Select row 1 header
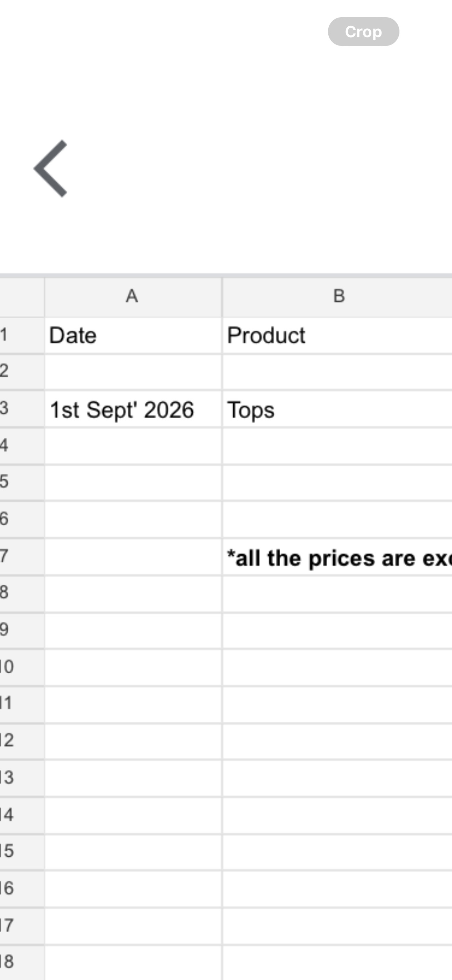Image resolution: width=452 pixels, height=980 pixels. [x=22, y=335]
